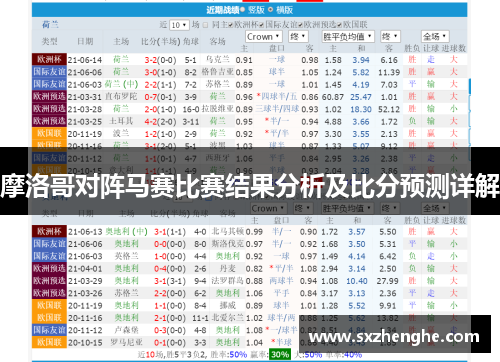This screenshot has height=362, width=500.
Task: Click the 进球数 column header in Netherlands table
Action: tap(454, 48)
